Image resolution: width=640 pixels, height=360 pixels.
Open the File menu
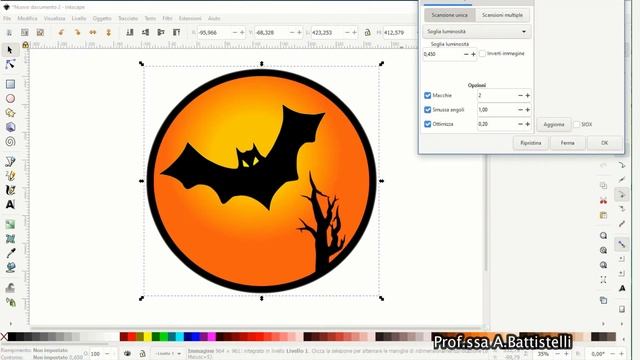[x=7, y=18]
